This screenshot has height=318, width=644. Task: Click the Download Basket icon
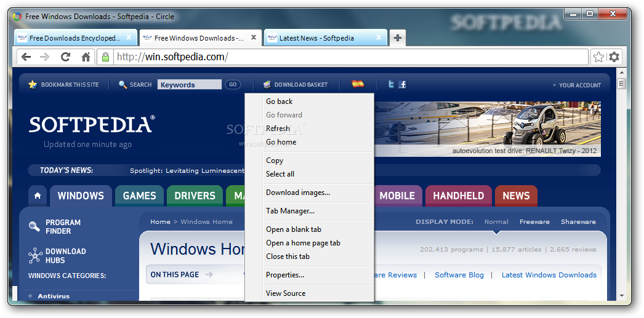coord(267,84)
